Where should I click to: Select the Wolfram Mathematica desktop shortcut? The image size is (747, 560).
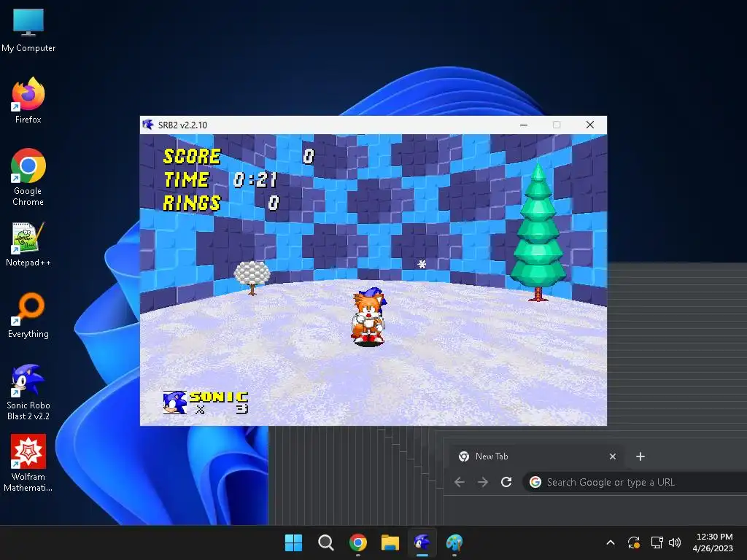(28, 463)
